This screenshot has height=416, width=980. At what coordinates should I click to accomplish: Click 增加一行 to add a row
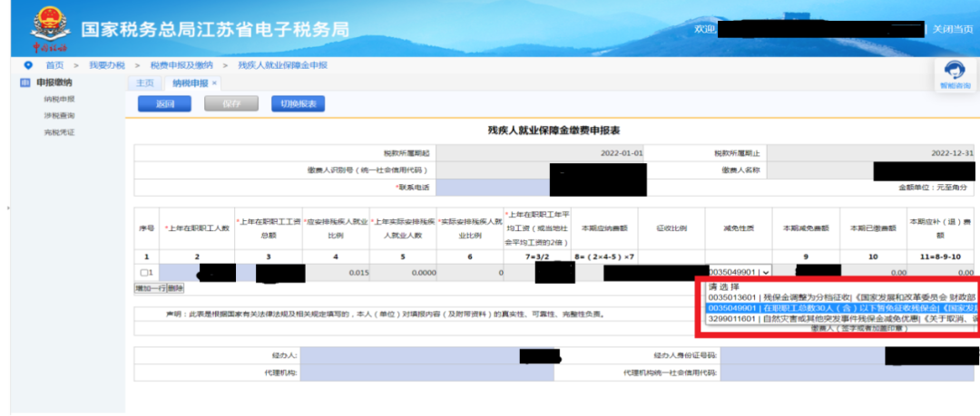coord(150,288)
